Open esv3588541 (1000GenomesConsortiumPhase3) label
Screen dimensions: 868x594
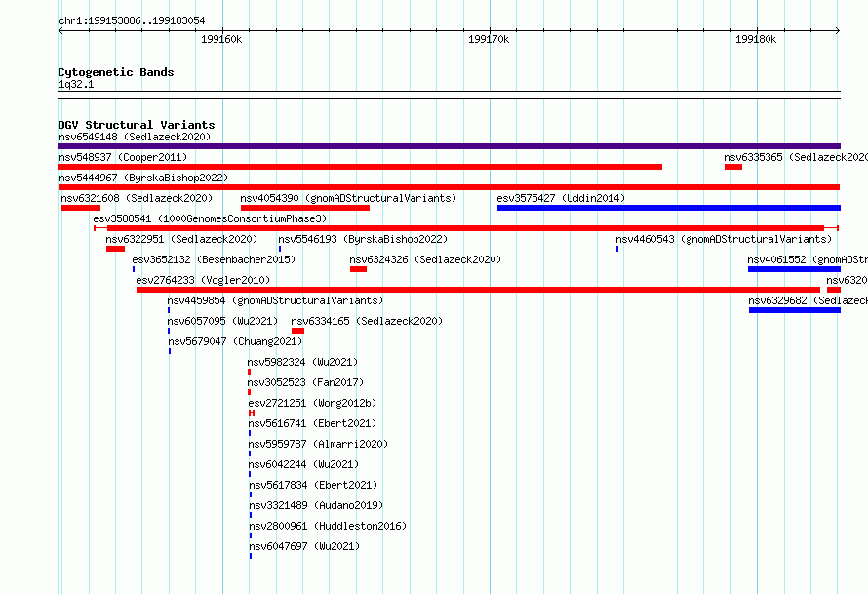pyautogui.click(x=210, y=218)
